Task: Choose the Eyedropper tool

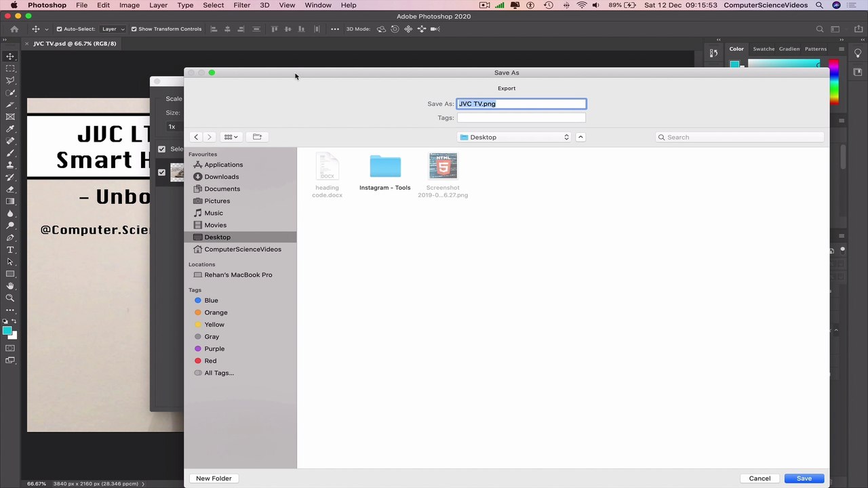Action: tap(10, 129)
